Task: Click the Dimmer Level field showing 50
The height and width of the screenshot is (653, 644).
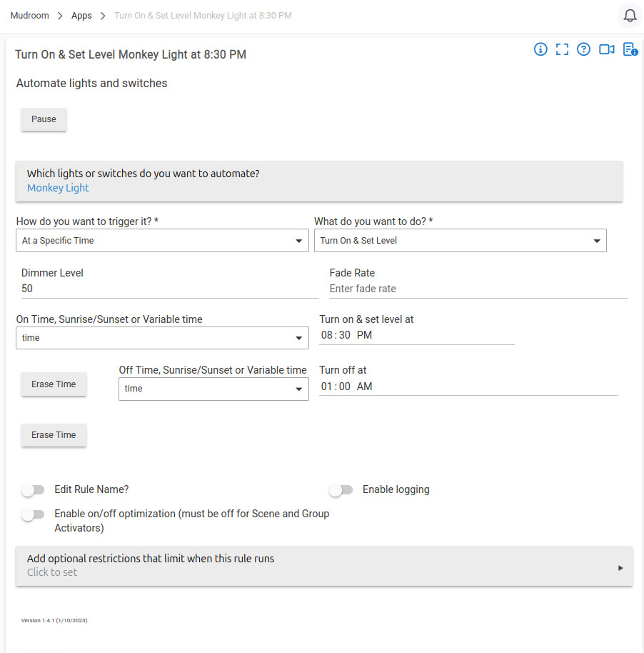Action: [x=170, y=289]
